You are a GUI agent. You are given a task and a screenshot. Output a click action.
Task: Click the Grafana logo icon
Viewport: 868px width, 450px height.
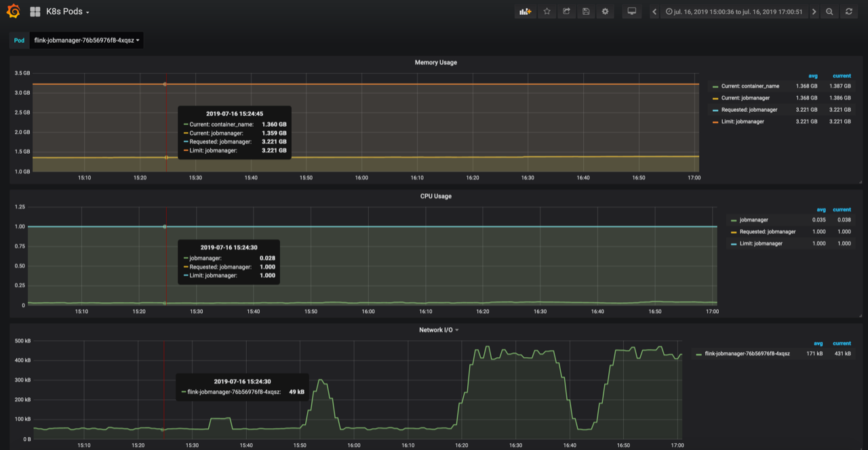(x=13, y=12)
